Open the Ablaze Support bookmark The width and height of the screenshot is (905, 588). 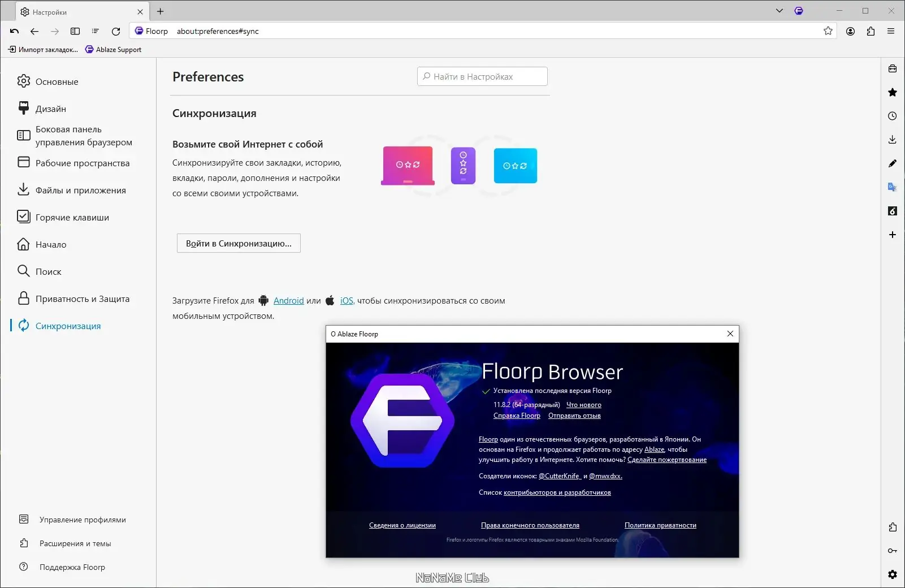[x=113, y=50]
